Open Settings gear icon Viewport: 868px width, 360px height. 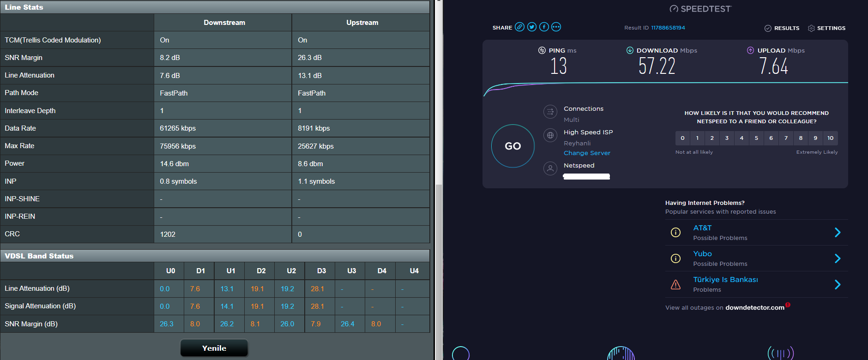[811, 28]
